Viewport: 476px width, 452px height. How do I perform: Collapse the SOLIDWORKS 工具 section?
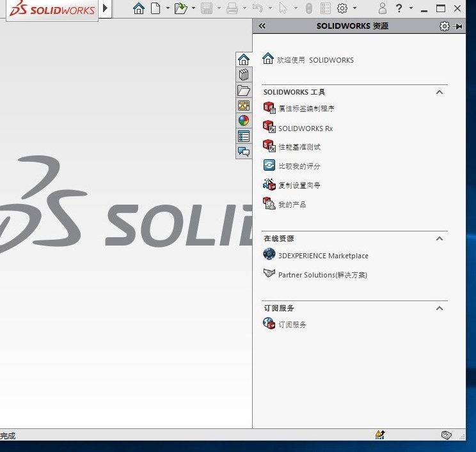[440, 92]
